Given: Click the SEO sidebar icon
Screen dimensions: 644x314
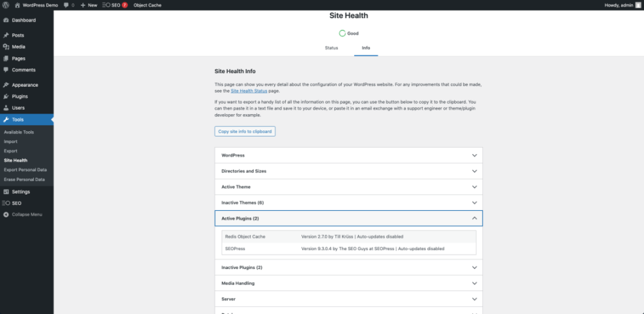Looking at the screenshot, I should (x=6, y=203).
